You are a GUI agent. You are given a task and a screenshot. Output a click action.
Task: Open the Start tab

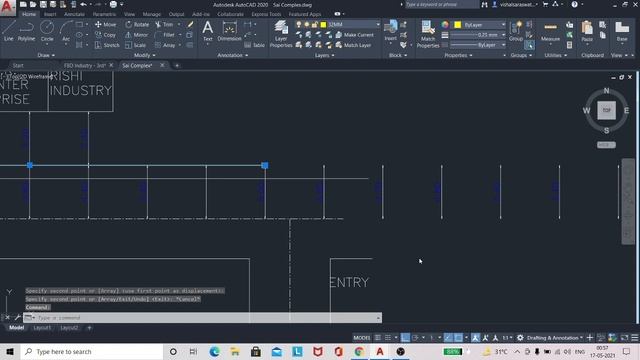(x=18, y=65)
